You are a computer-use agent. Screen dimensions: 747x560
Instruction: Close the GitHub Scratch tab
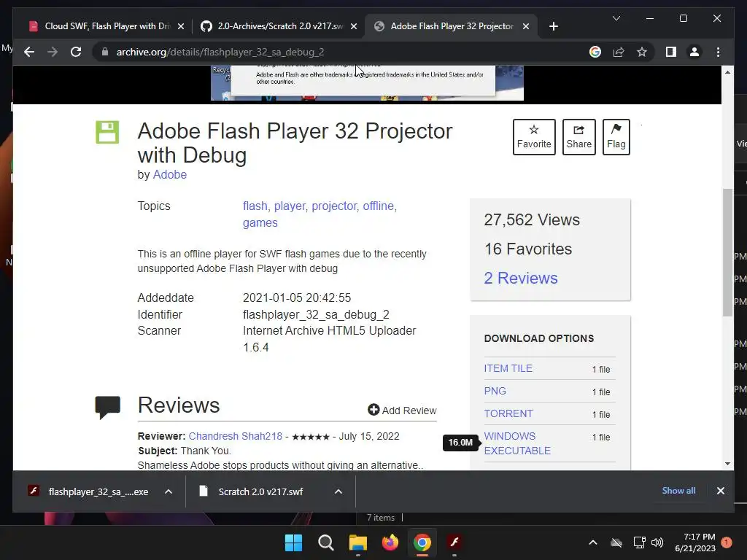click(x=354, y=26)
